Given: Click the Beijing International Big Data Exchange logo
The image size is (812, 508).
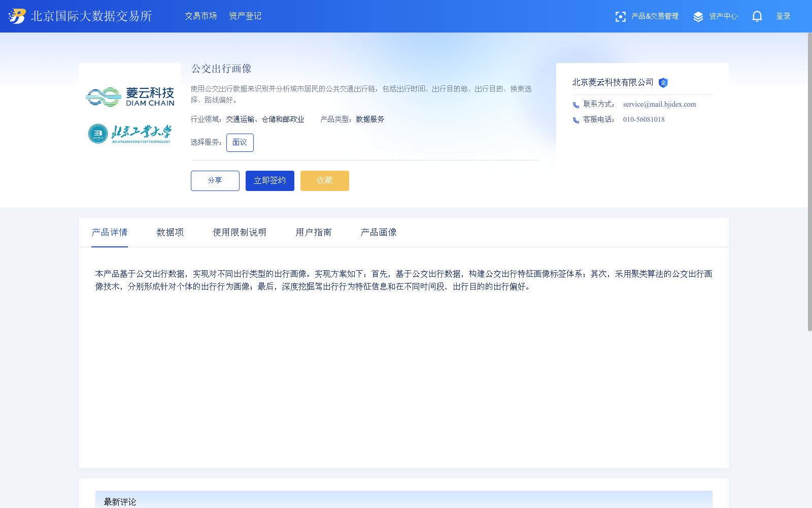Looking at the screenshot, I should (x=17, y=16).
